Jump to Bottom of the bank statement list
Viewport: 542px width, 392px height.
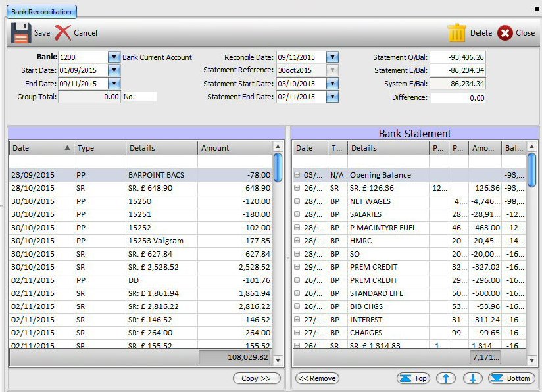(x=511, y=378)
